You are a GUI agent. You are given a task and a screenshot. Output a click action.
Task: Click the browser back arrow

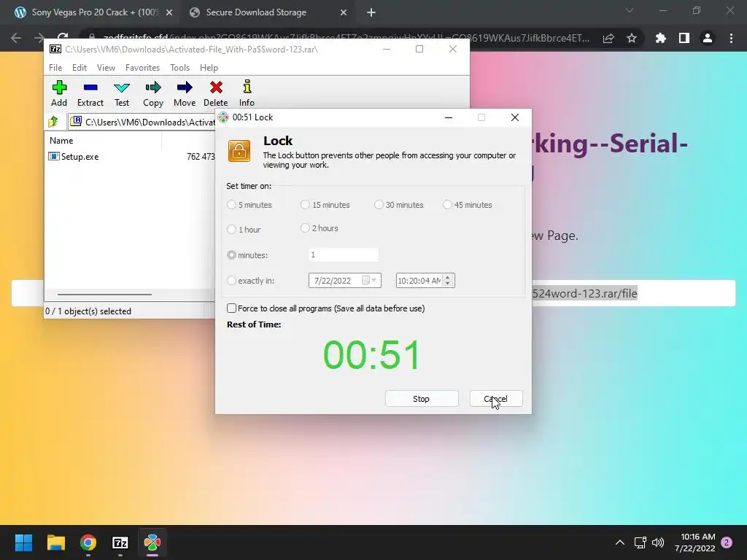(16, 38)
